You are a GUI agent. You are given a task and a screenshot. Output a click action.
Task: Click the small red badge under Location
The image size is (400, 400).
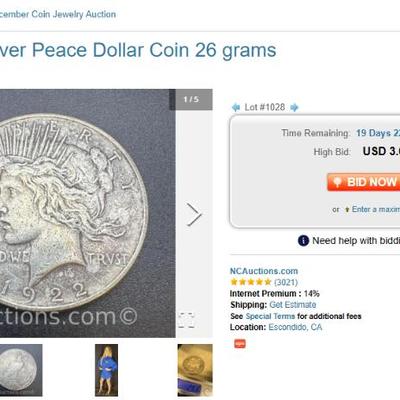240,343
